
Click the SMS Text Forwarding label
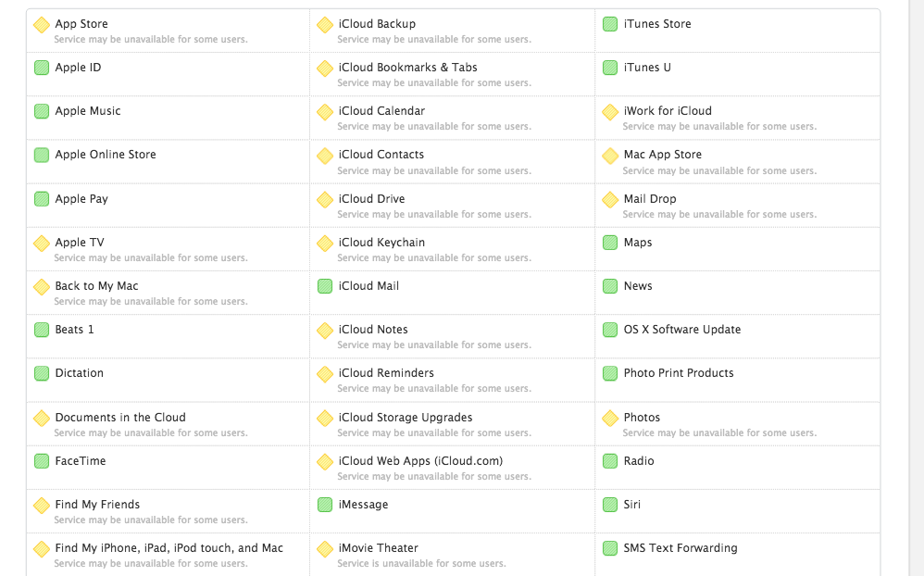(681, 548)
